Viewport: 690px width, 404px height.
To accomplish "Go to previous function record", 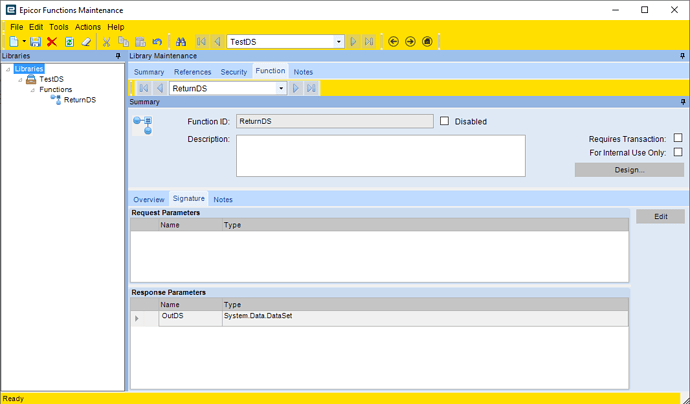I will tap(160, 88).
